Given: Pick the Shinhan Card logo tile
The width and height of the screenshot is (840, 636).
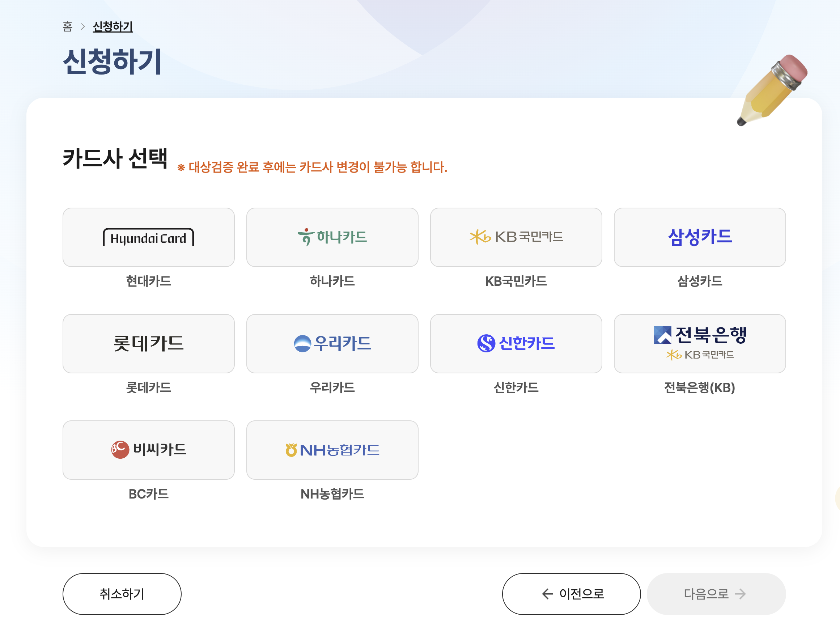Looking at the screenshot, I should point(516,344).
